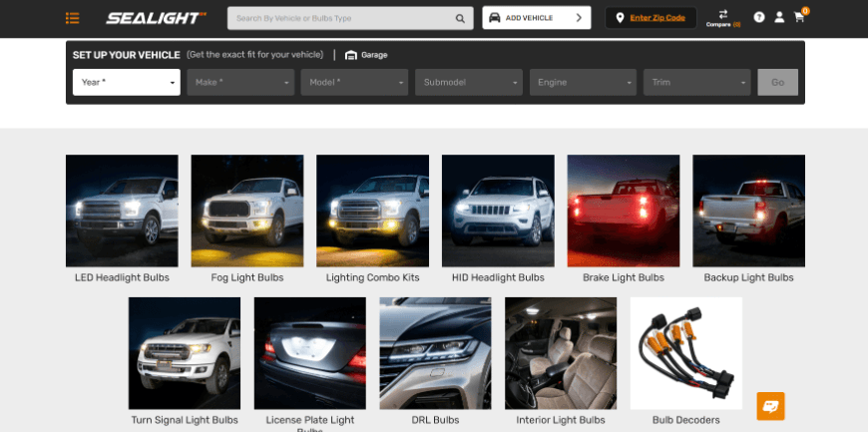Open the Garage link
868x432 pixels.
366,55
